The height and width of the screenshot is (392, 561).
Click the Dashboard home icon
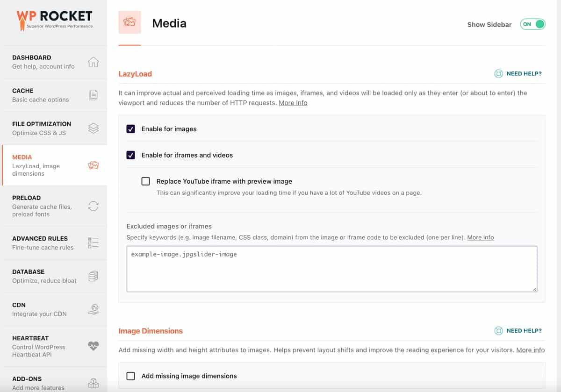click(x=93, y=62)
